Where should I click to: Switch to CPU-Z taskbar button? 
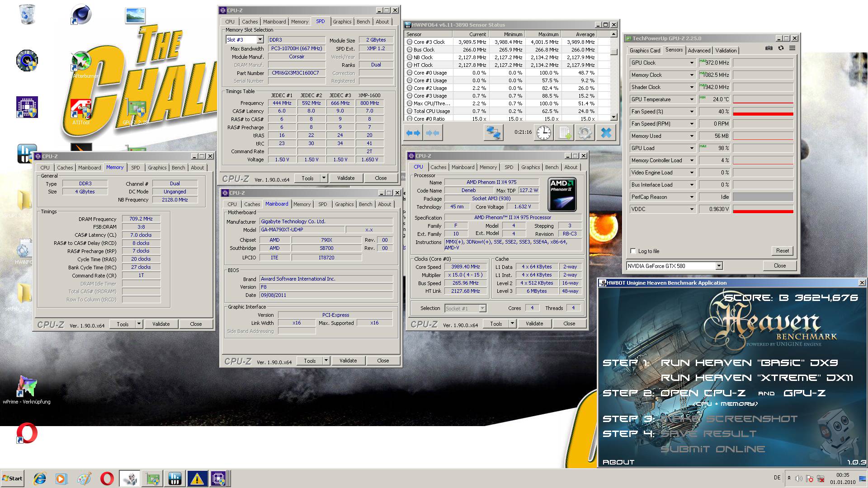pos(219,479)
